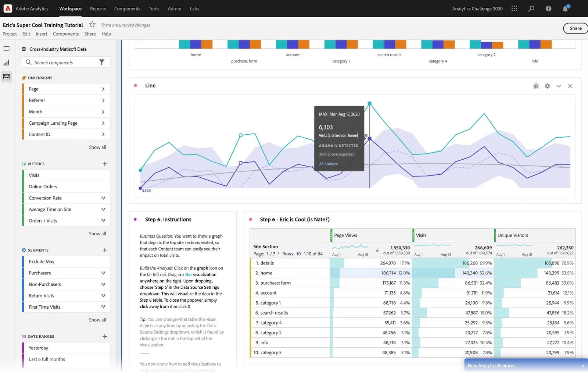This screenshot has height=373, width=588.
Task: Click the Share button at top right
Action: coord(575,28)
